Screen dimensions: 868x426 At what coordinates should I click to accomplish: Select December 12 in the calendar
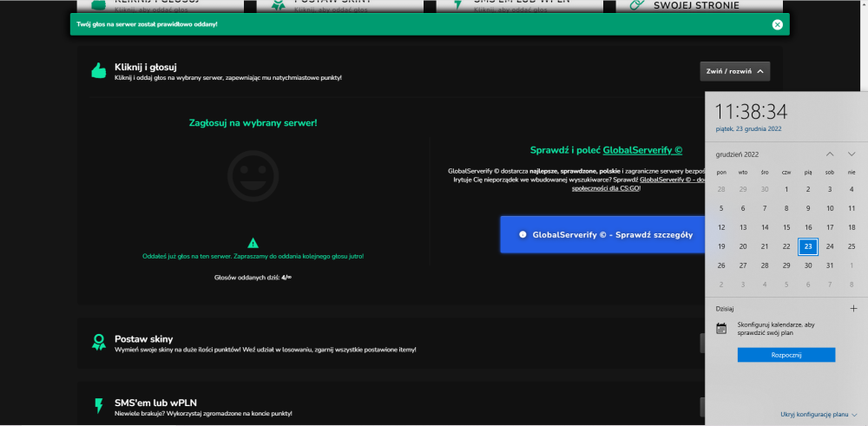[721, 227]
